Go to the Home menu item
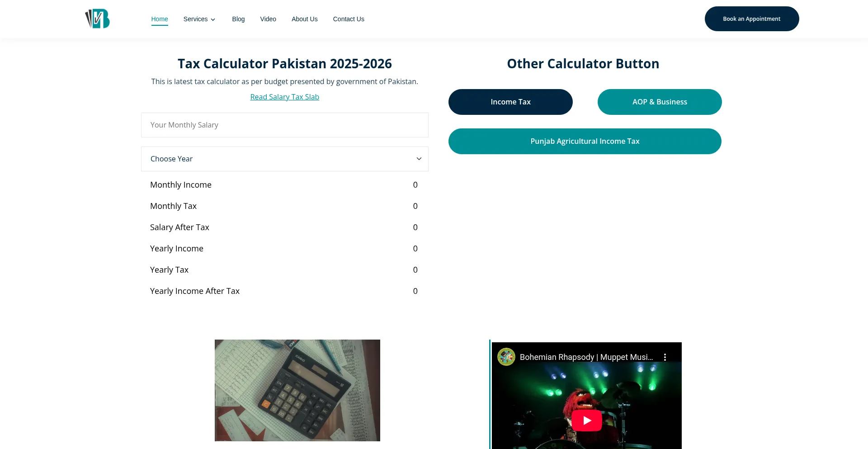Viewport: 868px width, 449px height. pyautogui.click(x=159, y=19)
